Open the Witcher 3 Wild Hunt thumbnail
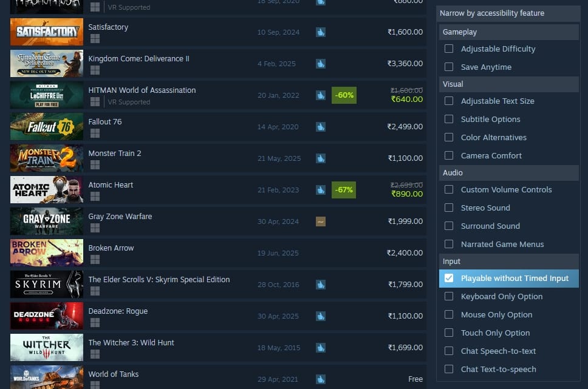This screenshot has height=389, width=588. click(47, 348)
